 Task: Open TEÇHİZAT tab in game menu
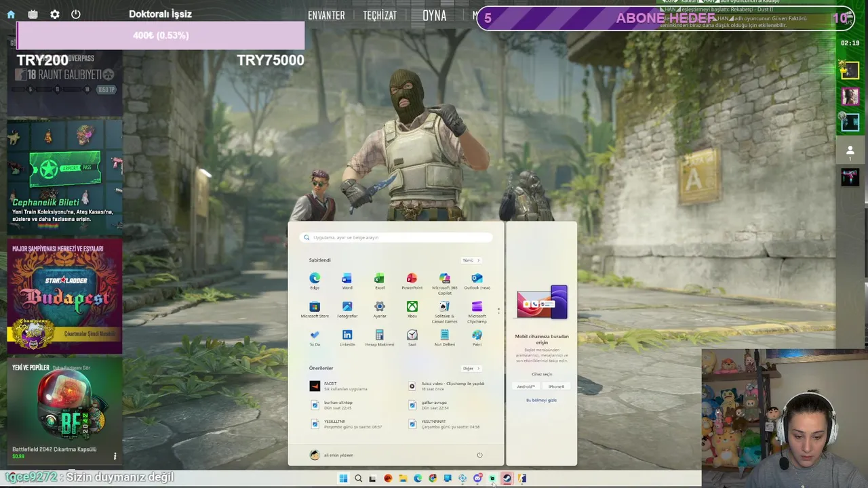click(380, 16)
